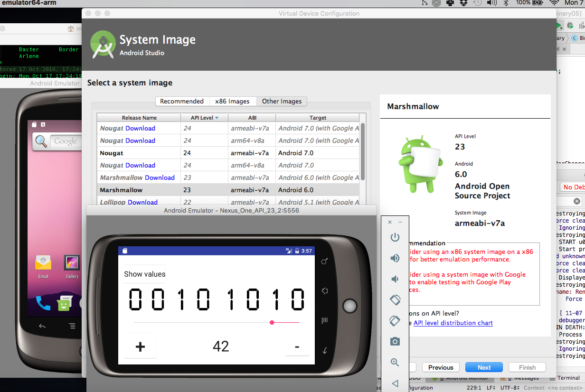Take an emulator screenshot with camera icon
The width and height of the screenshot is (585, 392).
pos(395,341)
